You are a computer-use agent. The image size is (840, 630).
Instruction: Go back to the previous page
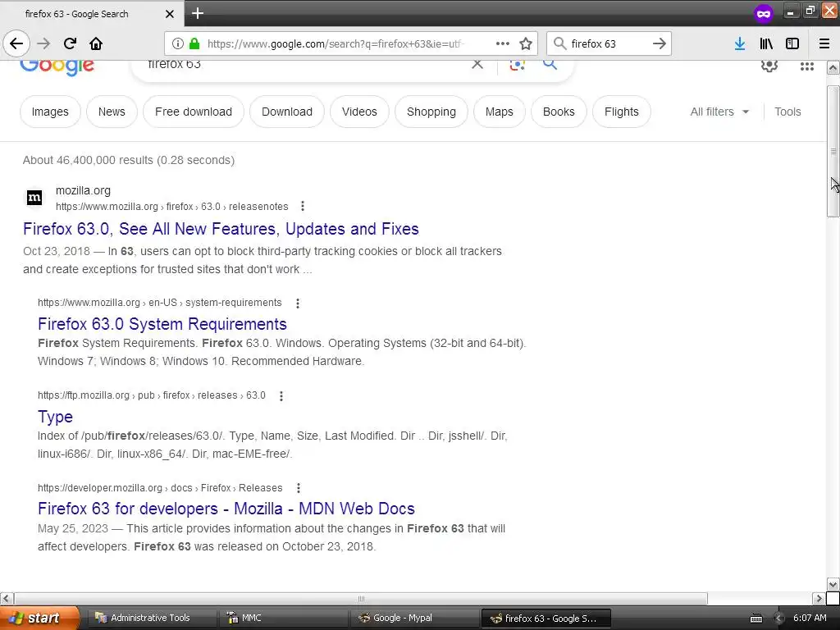[x=16, y=43]
